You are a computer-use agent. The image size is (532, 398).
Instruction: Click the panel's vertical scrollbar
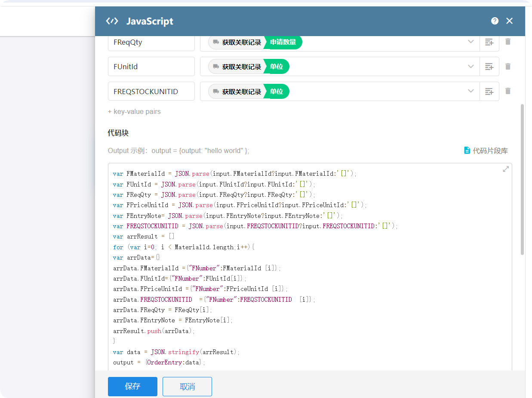[x=523, y=181]
